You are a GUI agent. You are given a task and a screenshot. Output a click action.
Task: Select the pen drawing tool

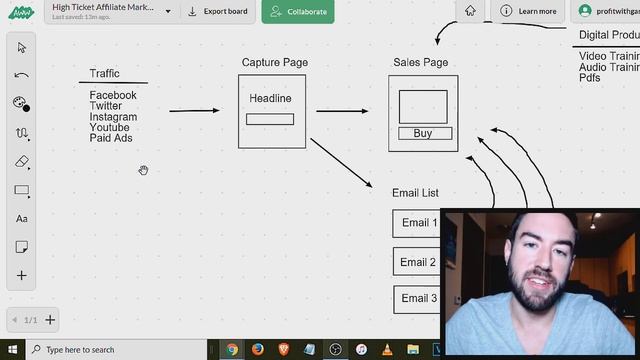tap(22, 133)
